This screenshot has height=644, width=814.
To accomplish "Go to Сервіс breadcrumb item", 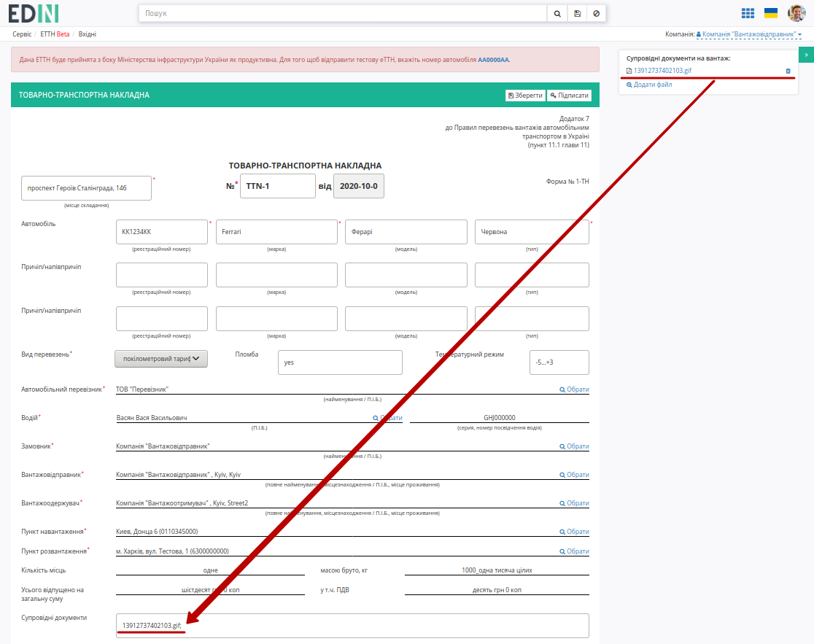I will click(22, 34).
